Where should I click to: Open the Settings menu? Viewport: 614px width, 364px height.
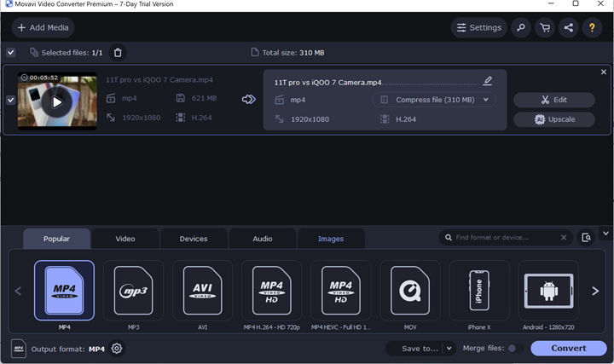[x=479, y=28]
